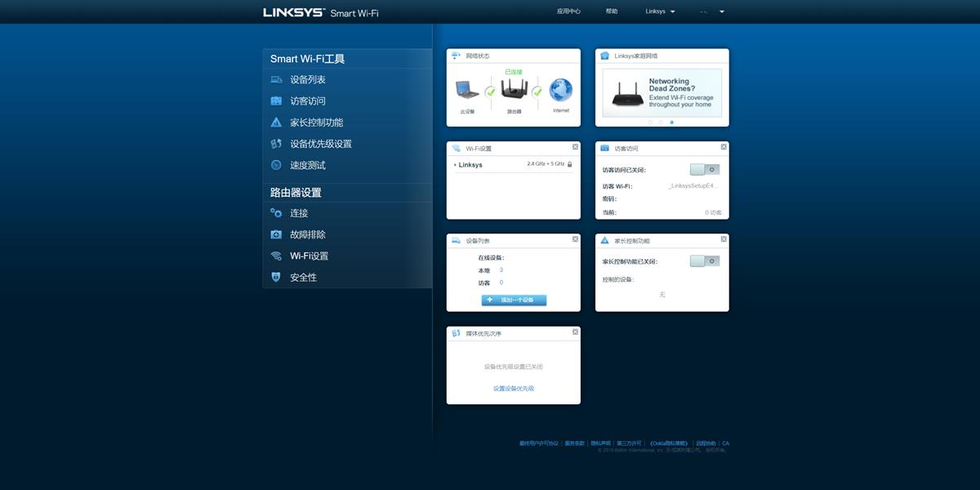Open the account dropdown at top right
Viewport: 980px width, 490px height.
712,11
